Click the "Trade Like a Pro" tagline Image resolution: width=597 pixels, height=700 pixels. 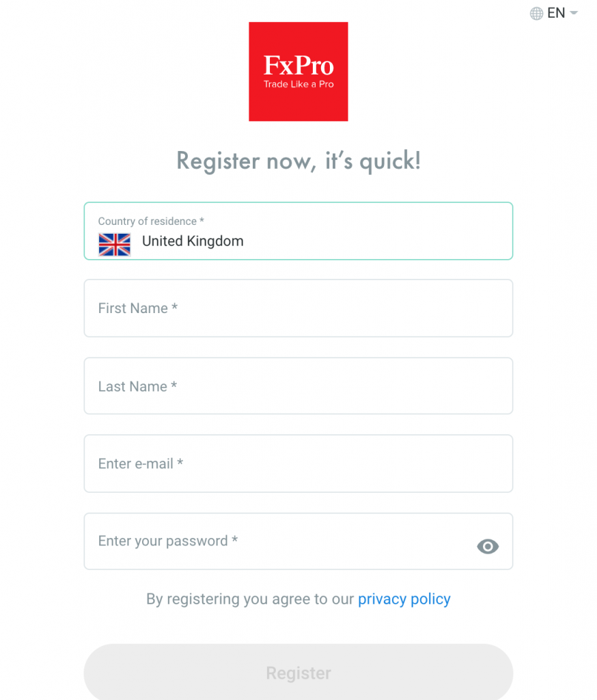pyautogui.click(x=298, y=84)
